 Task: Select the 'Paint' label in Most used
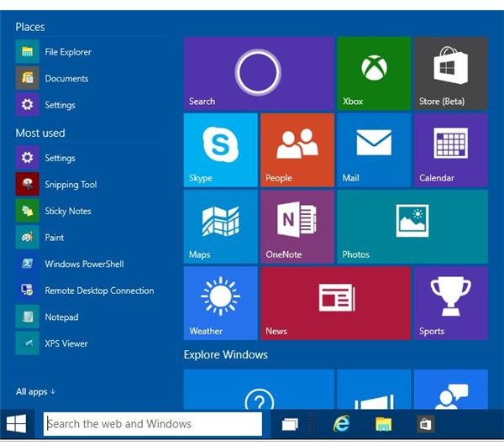point(55,238)
